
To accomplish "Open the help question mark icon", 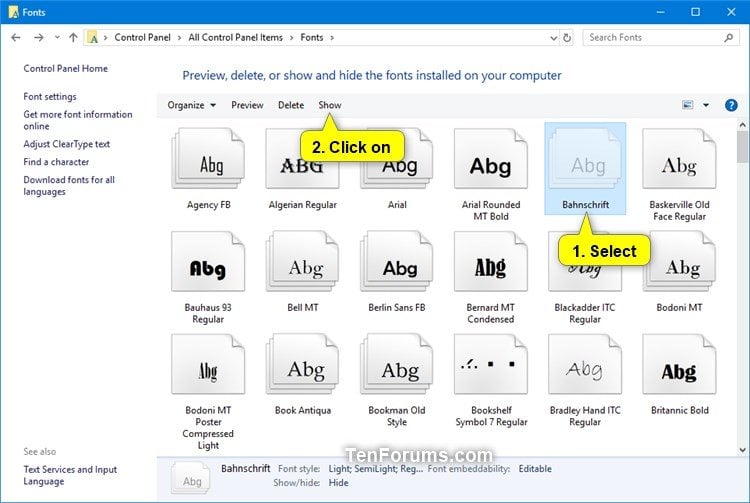I will pyautogui.click(x=730, y=105).
